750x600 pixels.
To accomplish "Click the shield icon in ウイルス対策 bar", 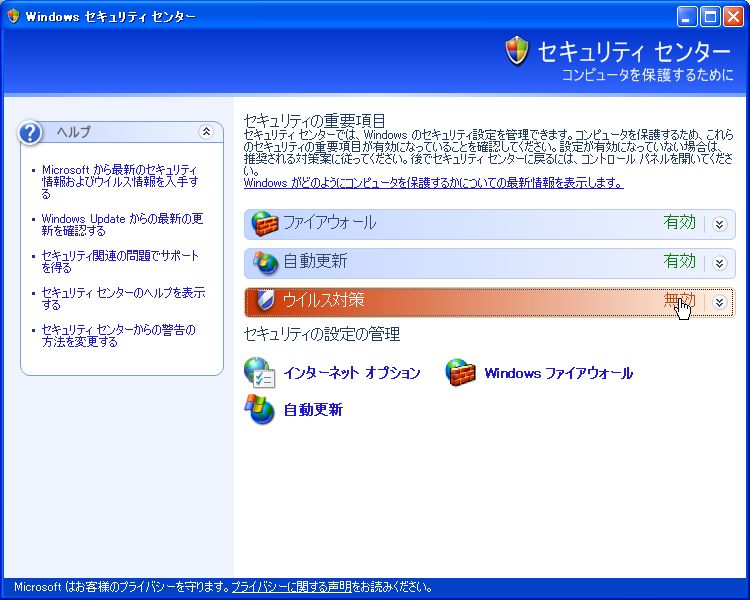I will click(265, 300).
